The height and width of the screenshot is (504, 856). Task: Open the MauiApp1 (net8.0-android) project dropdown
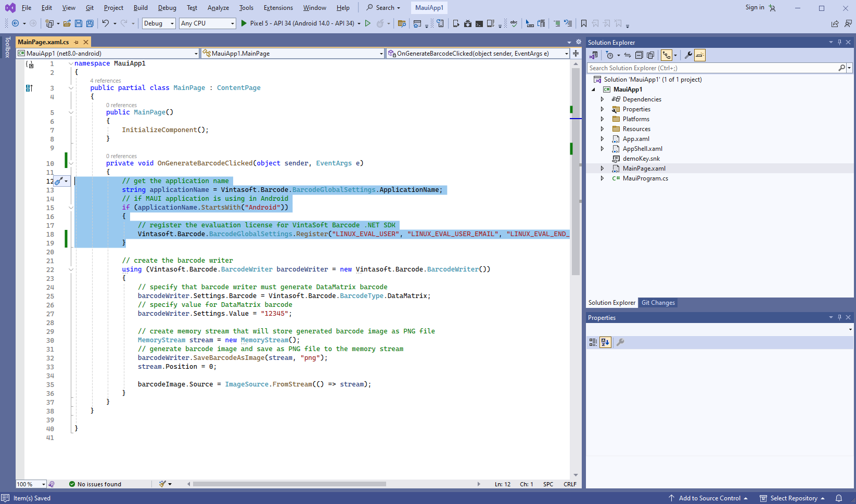pos(108,54)
